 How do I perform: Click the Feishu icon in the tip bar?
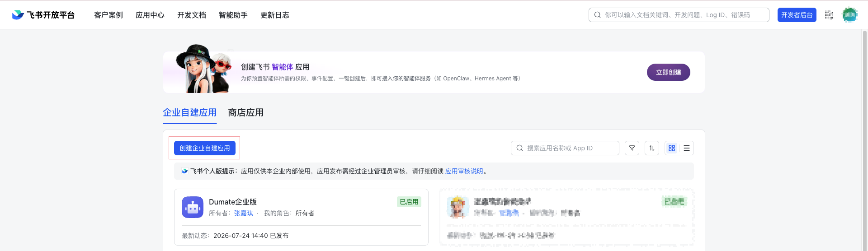pos(184,171)
